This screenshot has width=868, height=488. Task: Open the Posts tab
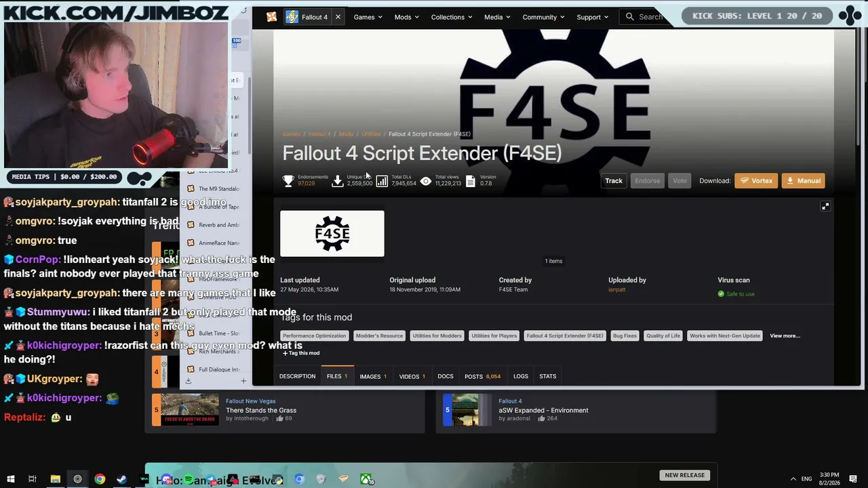pos(482,376)
